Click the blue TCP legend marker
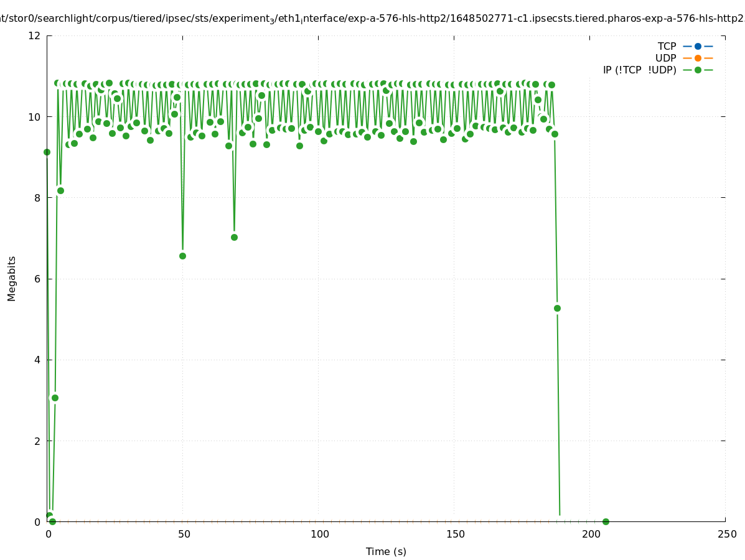The height and width of the screenshot is (560, 745). (x=698, y=46)
